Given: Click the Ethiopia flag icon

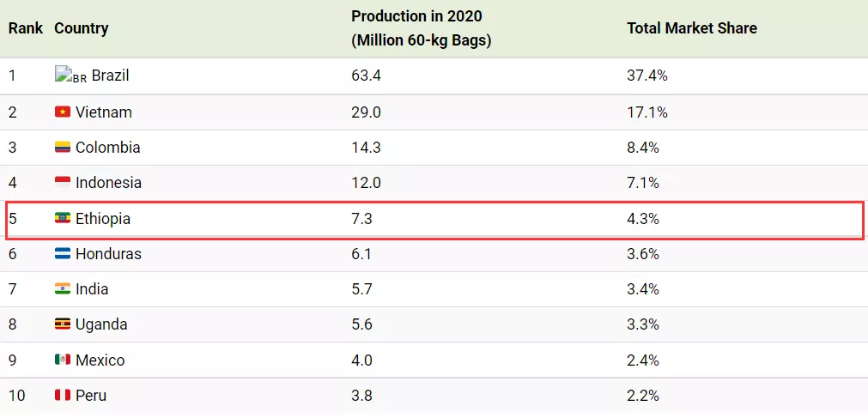Looking at the screenshot, I should (63, 219).
